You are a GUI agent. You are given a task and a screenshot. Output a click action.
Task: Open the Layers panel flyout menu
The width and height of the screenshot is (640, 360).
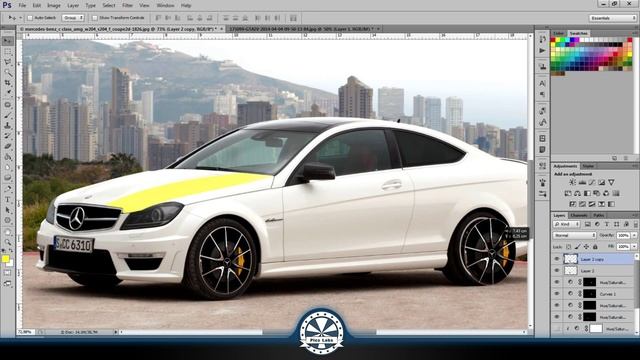pos(636,215)
